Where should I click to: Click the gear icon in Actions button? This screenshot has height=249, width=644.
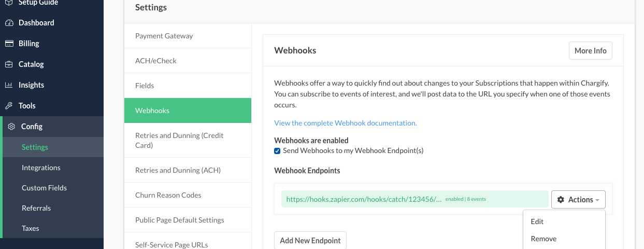pyautogui.click(x=561, y=200)
